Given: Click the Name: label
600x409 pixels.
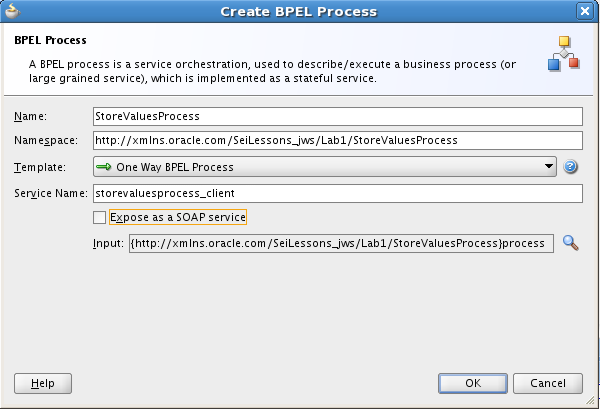Looking at the screenshot, I should (31, 116).
